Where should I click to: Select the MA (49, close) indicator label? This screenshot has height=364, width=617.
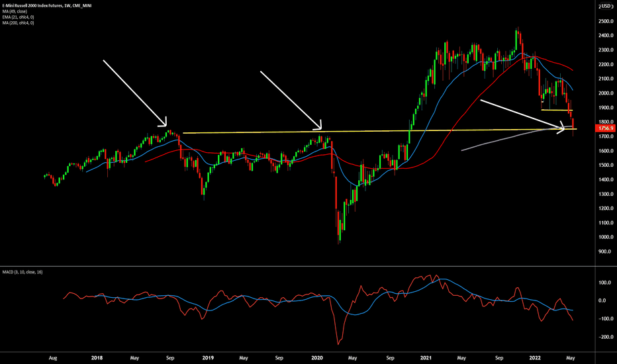(x=15, y=11)
